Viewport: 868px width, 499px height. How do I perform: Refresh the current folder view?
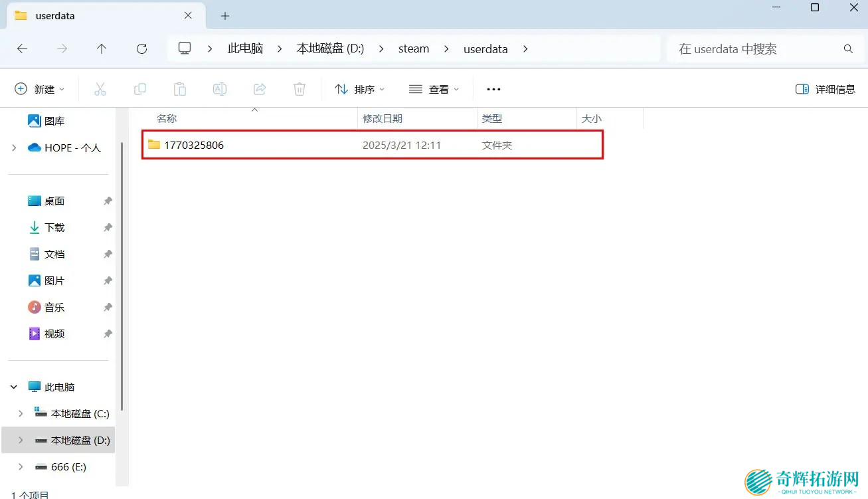click(x=141, y=49)
